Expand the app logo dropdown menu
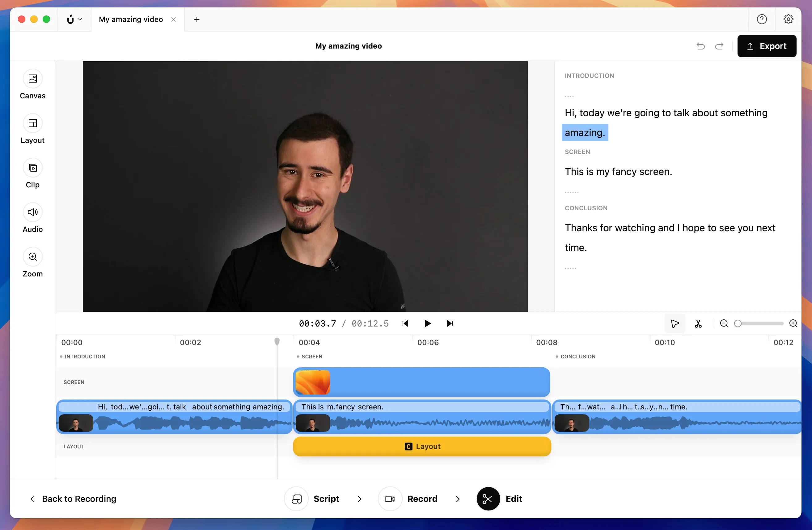 pos(74,19)
